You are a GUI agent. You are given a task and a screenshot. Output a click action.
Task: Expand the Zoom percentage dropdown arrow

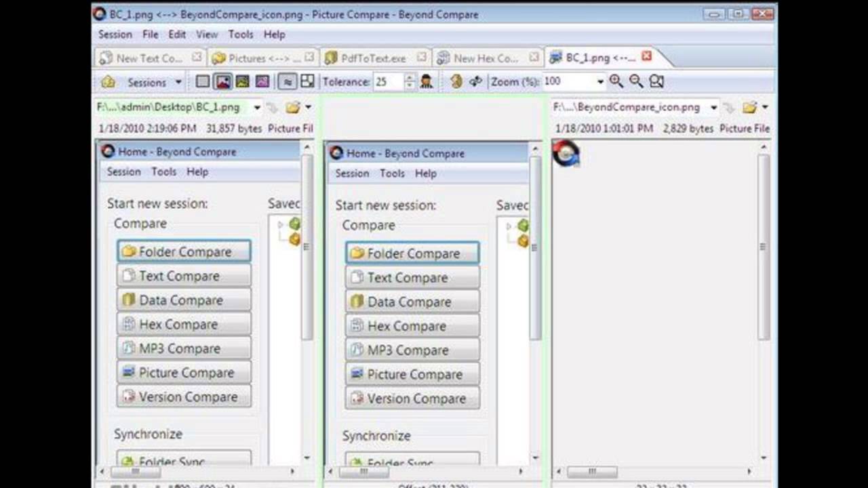point(600,82)
